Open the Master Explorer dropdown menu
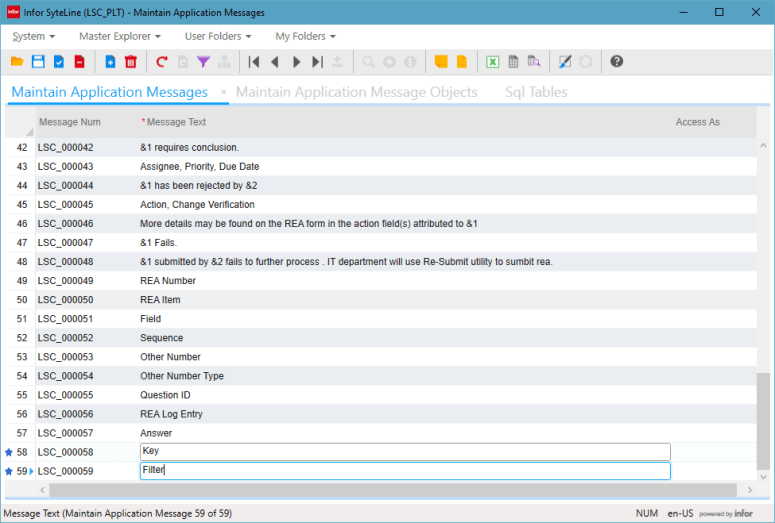This screenshot has height=523, width=775. (120, 36)
